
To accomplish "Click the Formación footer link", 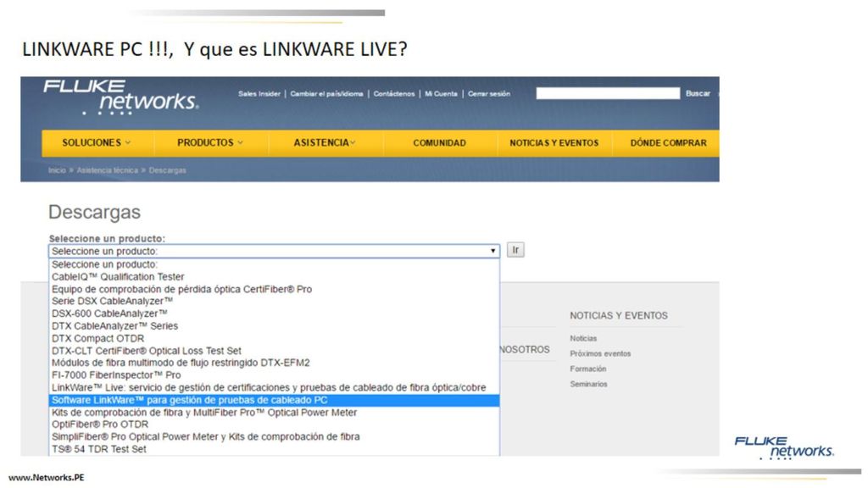I will [588, 369].
